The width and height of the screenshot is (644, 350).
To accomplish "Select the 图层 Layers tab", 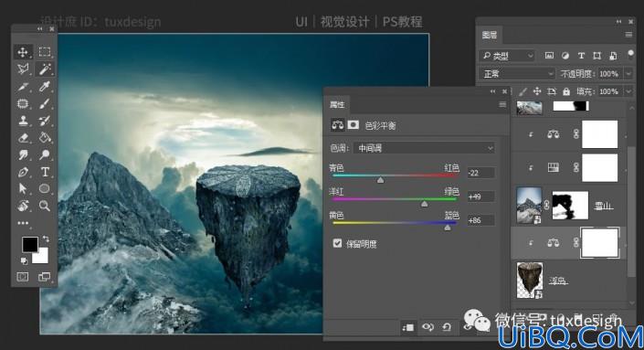I will [489, 35].
